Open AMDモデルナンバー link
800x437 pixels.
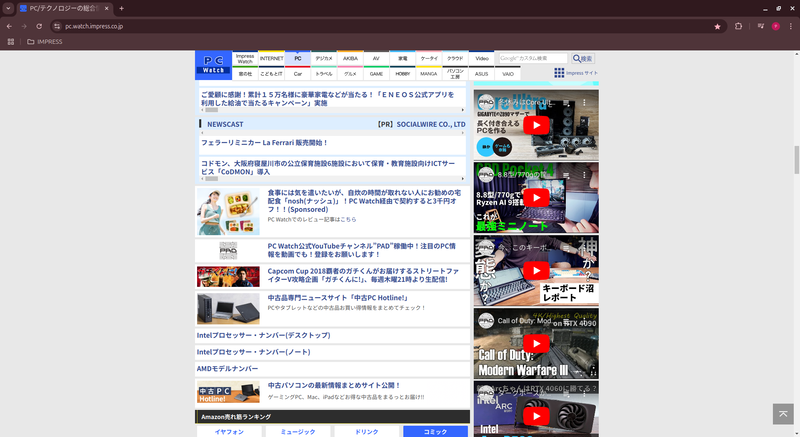pos(228,369)
